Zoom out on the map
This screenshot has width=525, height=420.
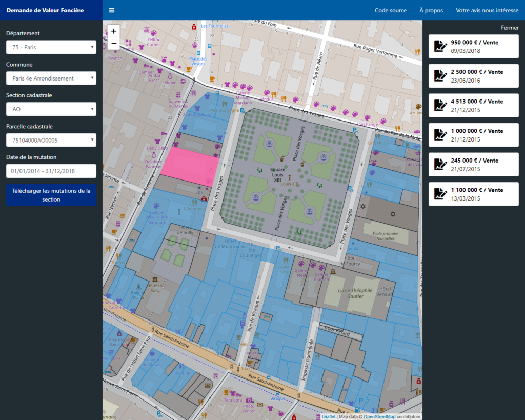pyautogui.click(x=113, y=44)
